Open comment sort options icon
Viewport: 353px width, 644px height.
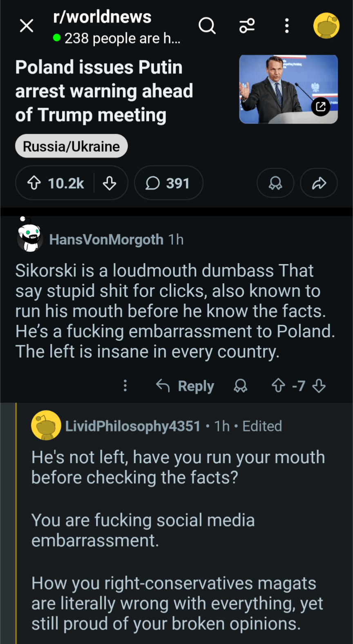tap(247, 26)
